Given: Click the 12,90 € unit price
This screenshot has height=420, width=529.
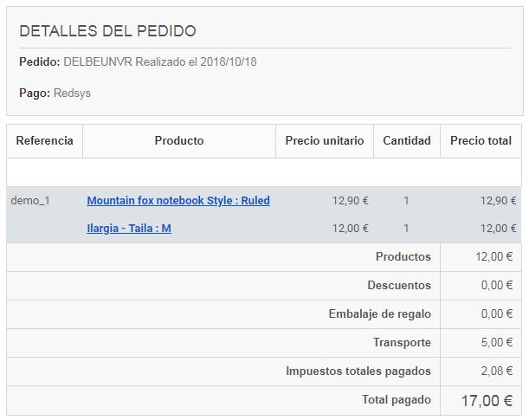Looking at the screenshot, I should (x=350, y=201).
